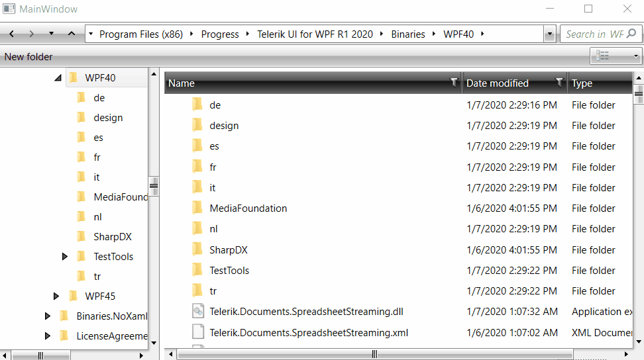Open the Name column filter funnel

(454, 83)
